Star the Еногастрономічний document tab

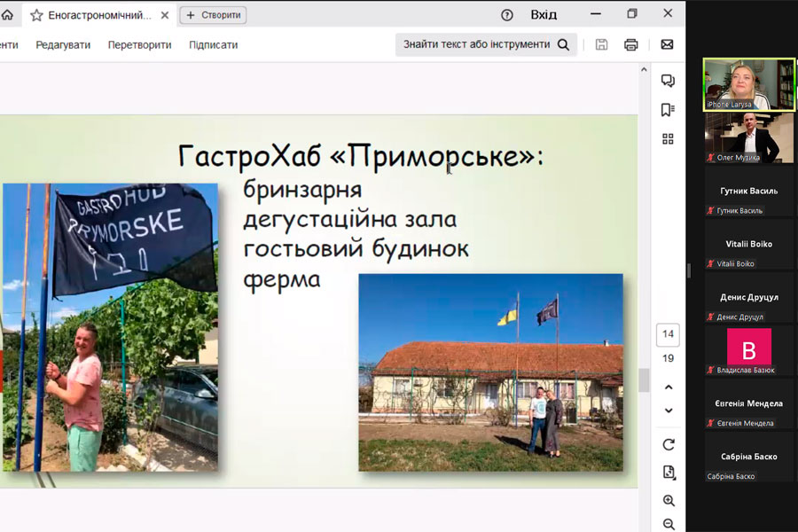coord(36,15)
